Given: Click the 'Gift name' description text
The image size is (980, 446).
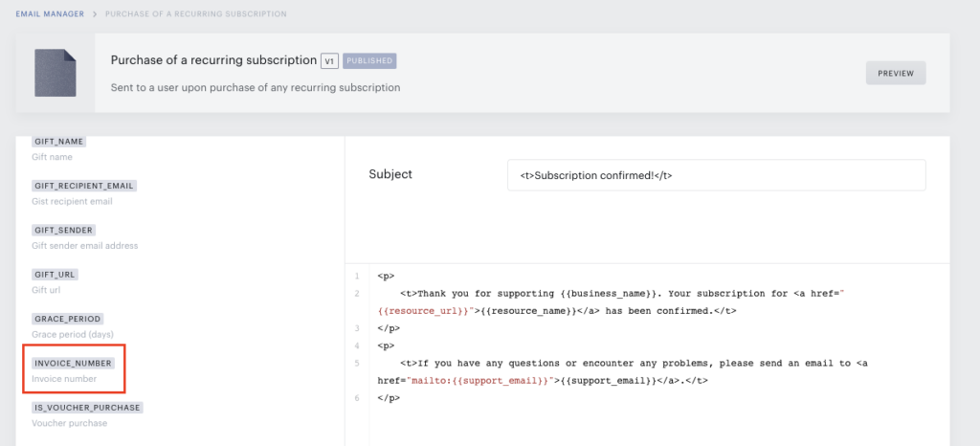Looking at the screenshot, I should pos(52,157).
